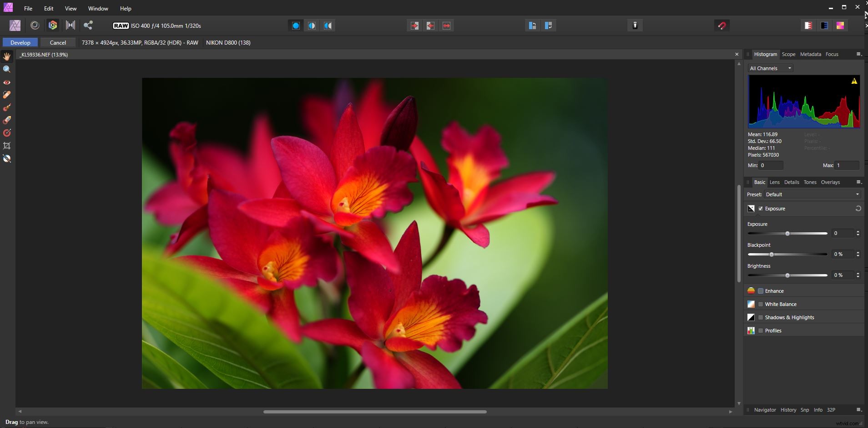Image resolution: width=868 pixels, height=428 pixels.
Task: Select the Zoom tool
Action: [x=7, y=69]
